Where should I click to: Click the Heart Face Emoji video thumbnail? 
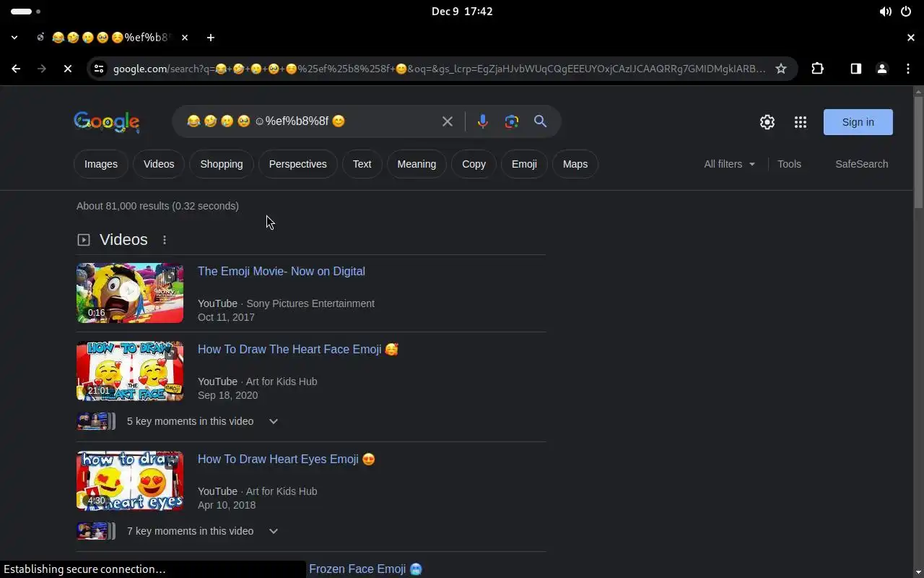click(x=130, y=371)
